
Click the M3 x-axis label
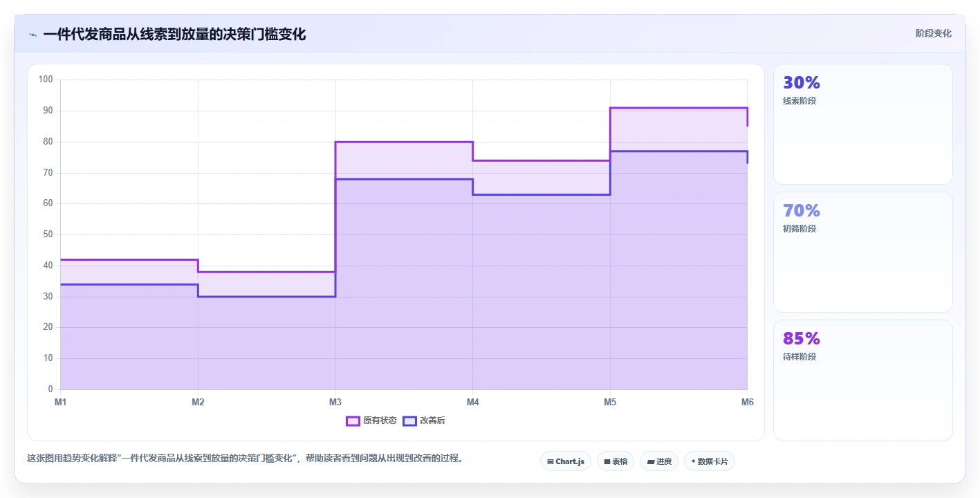pos(335,402)
